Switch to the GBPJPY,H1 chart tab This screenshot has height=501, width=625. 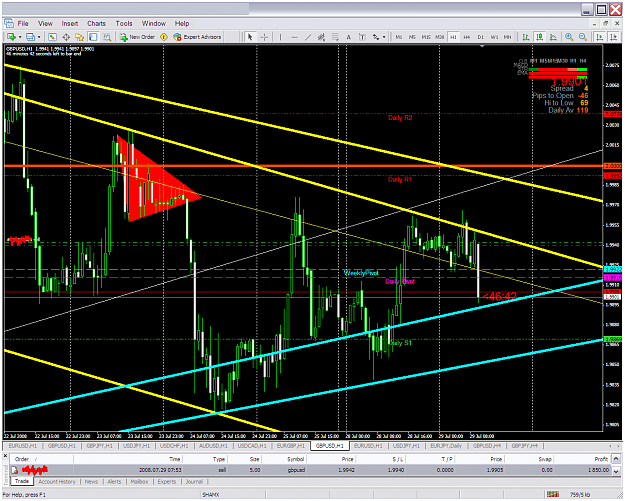click(x=99, y=446)
